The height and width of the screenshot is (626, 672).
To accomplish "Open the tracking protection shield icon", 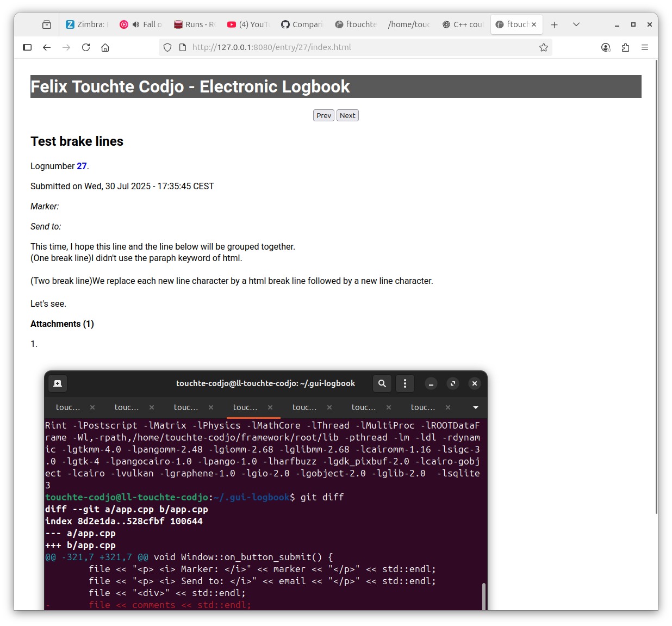I will pos(167,47).
